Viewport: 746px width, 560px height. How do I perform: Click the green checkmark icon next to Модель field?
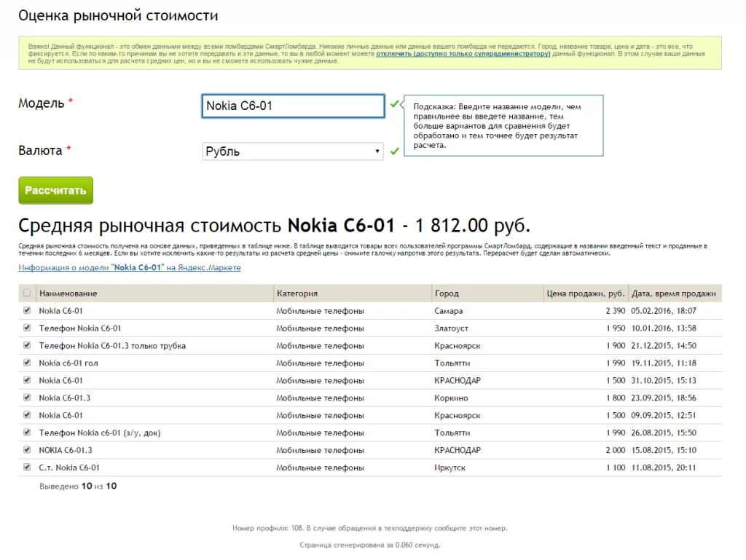[394, 103]
